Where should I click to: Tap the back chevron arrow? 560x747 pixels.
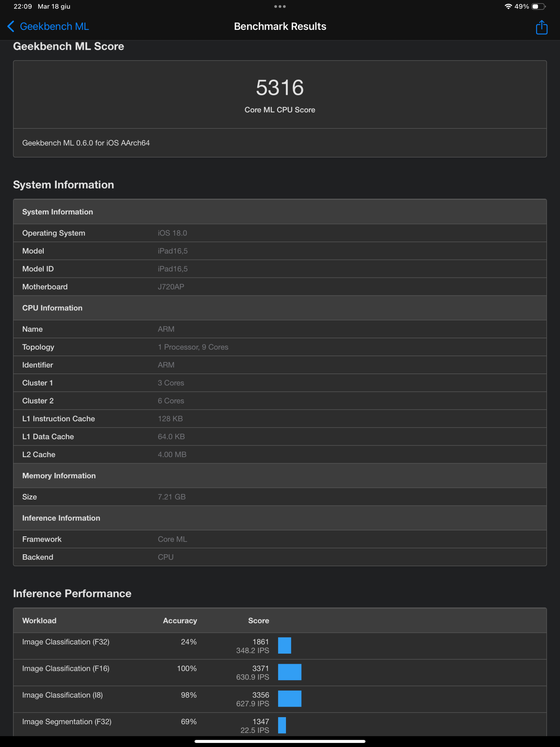pyautogui.click(x=11, y=27)
